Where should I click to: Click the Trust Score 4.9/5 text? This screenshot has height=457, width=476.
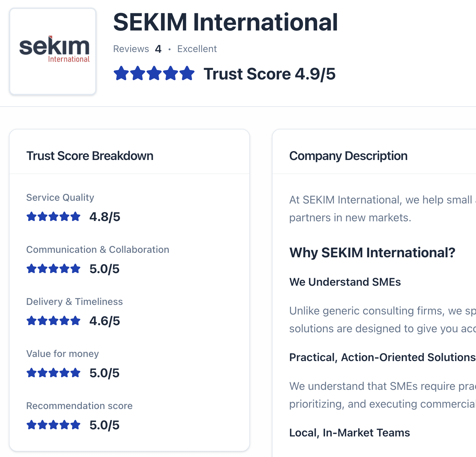pos(270,74)
